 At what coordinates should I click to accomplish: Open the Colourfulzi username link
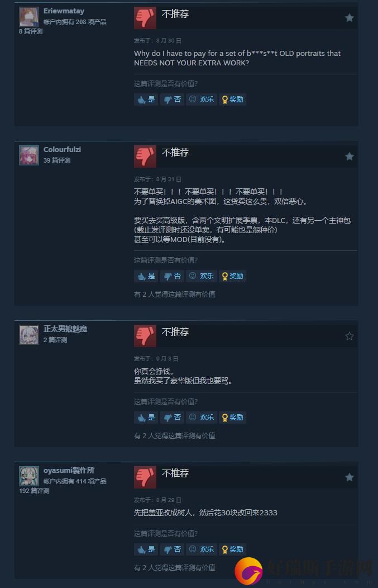point(62,149)
